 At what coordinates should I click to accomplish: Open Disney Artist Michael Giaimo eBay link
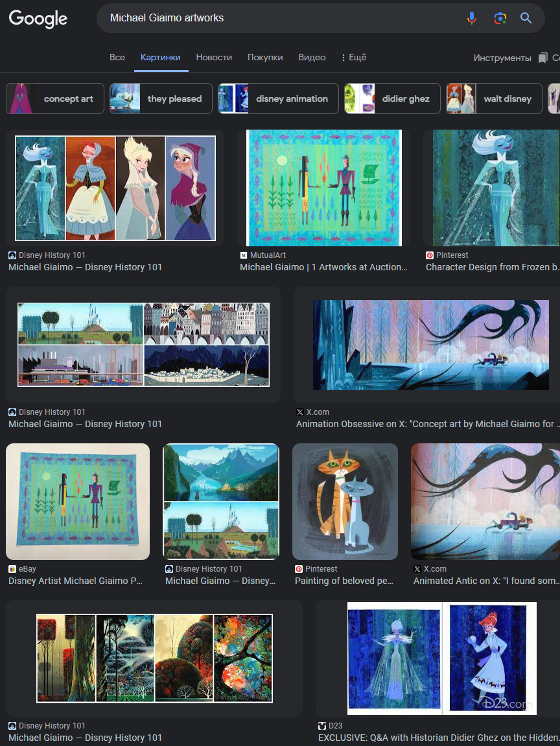point(75,581)
